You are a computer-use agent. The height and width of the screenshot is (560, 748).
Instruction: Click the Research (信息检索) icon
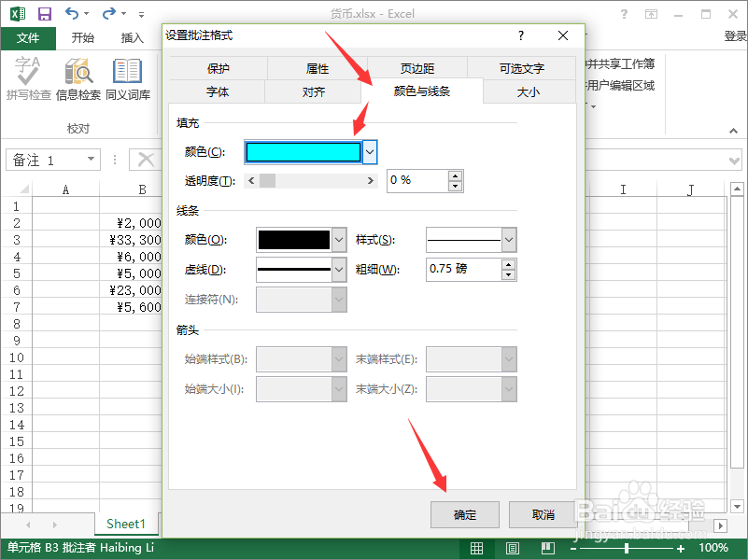78,75
